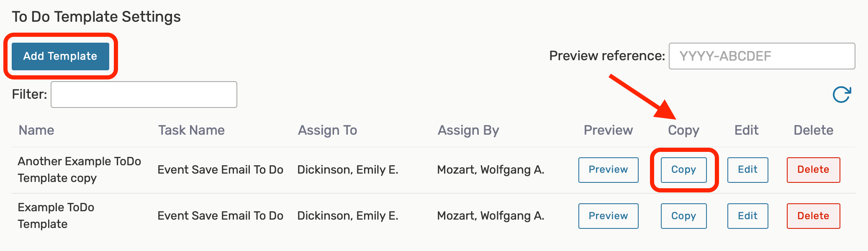Click the Assign By column header
Image resolution: width=868 pixels, height=251 pixels.
point(468,130)
